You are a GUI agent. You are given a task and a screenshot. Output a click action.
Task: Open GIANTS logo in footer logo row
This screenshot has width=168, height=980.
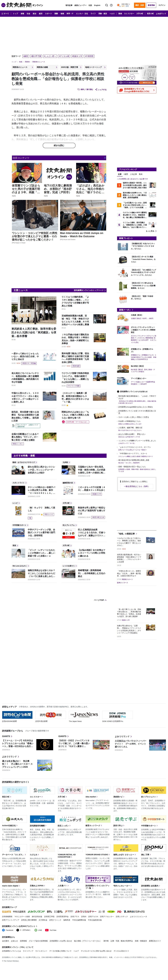(6, 912)
